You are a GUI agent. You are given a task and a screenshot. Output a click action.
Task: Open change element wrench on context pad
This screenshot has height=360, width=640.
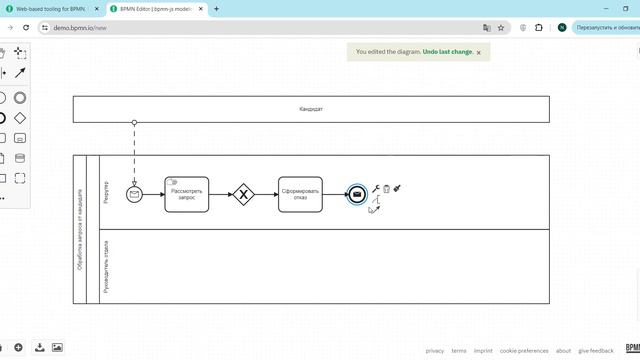[376, 189]
